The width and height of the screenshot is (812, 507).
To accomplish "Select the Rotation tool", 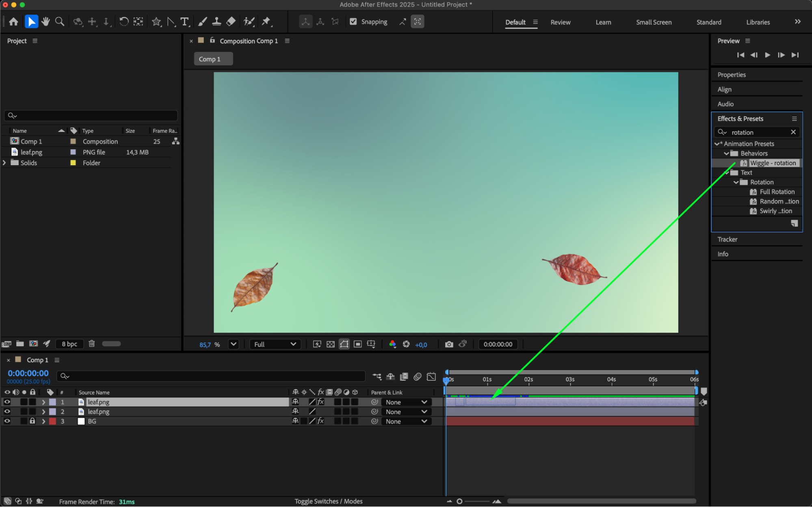I will (x=124, y=22).
